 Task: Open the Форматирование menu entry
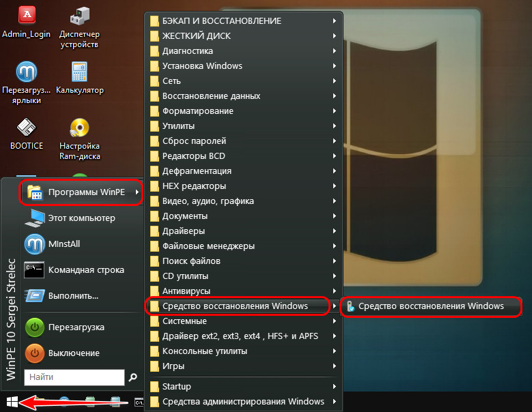click(x=244, y=111)
